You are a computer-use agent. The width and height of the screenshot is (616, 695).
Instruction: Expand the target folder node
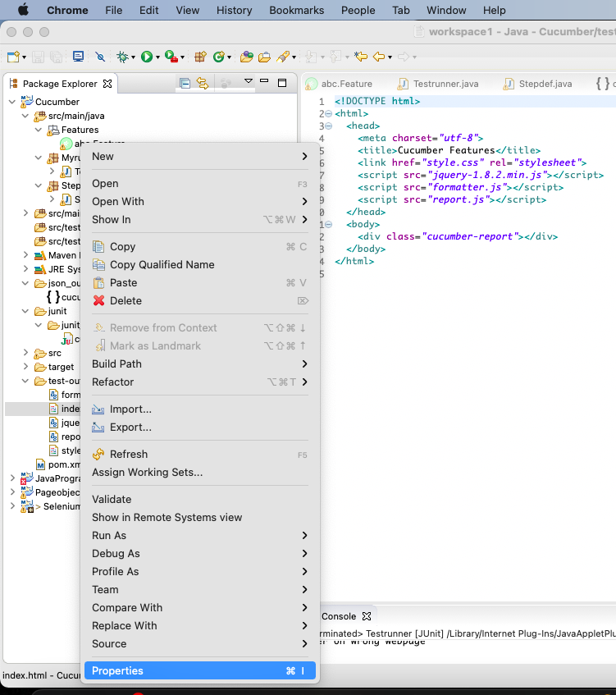click(x=25, y=367)
